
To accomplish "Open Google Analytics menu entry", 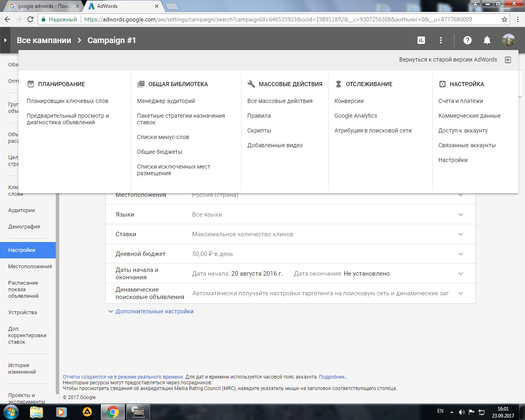I will click(356, 116).
